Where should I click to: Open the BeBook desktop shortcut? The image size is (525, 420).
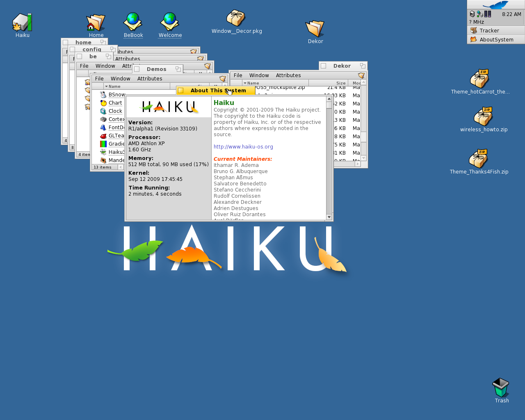pos(133,22)
